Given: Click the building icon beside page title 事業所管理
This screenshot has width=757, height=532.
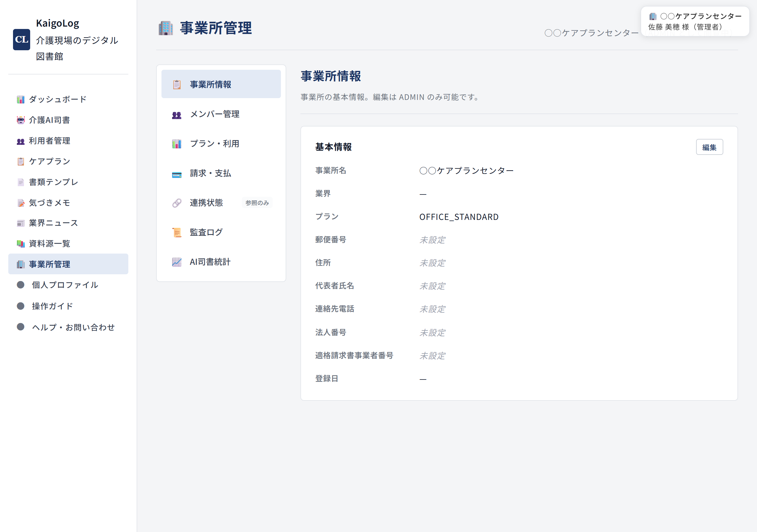Looking at the screenshot, I should click(166, 28).
